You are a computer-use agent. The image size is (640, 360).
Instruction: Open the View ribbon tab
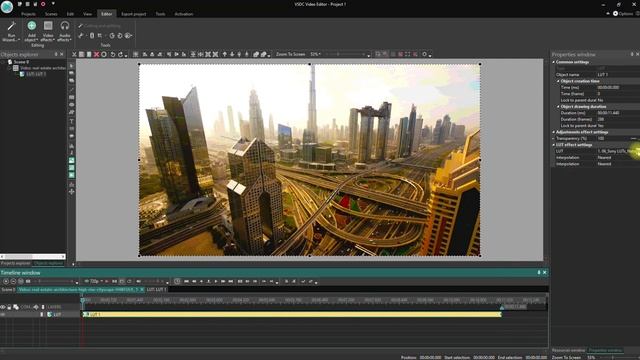(x=87, y=14)
